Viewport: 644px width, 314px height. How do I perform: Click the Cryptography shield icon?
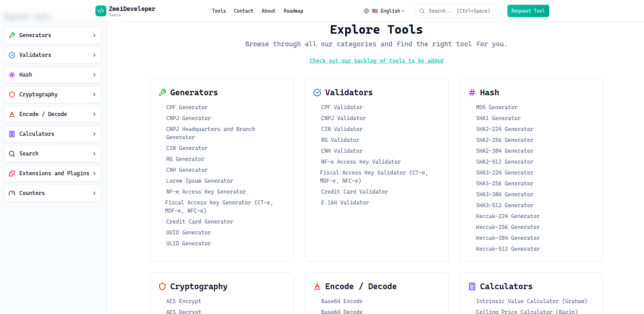click(x=12, y=94)
